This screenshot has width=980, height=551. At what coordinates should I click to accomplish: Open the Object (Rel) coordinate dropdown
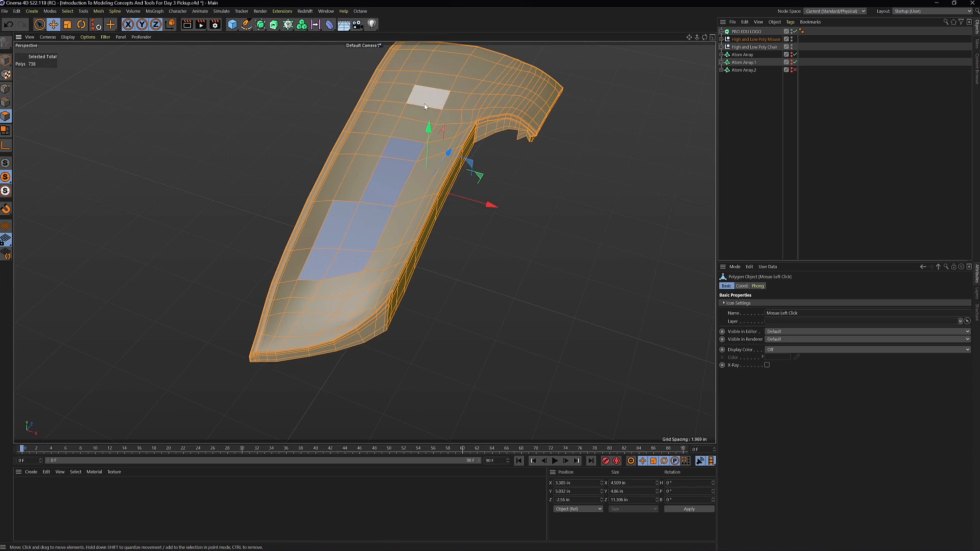[x=578, y=509]
